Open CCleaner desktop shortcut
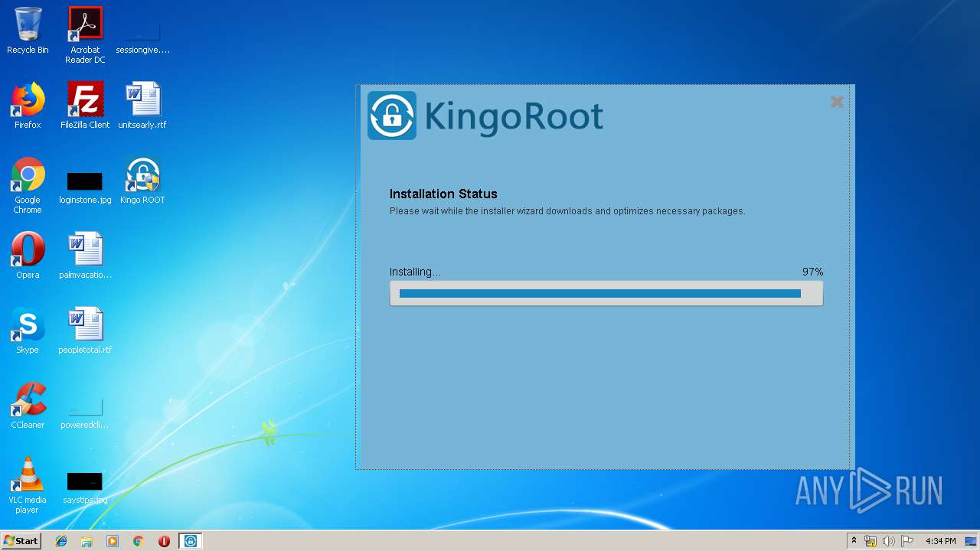Image resolution: width=980 pixels, height=551 pixels. coord(28,406)
